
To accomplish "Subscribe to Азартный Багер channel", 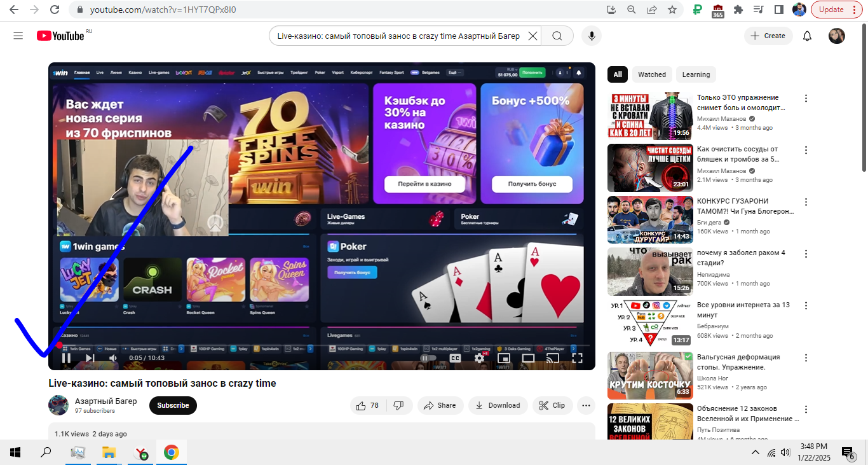I will coord(173,405).
